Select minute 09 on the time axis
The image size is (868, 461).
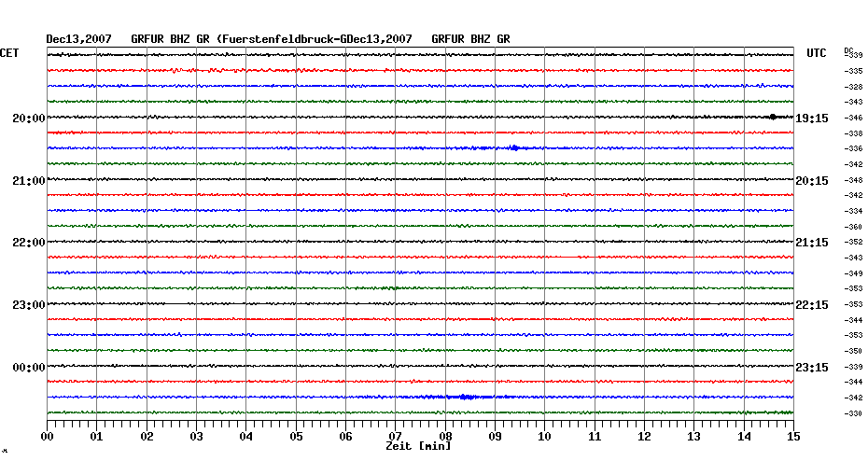496,436
